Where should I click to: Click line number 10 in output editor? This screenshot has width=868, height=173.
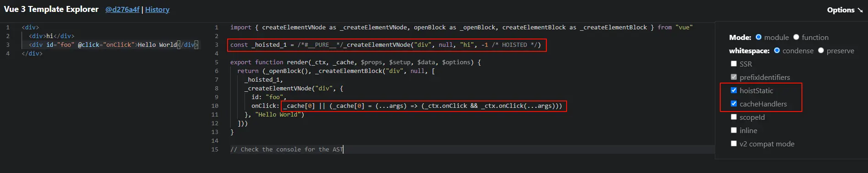click(x=215, y=106)
